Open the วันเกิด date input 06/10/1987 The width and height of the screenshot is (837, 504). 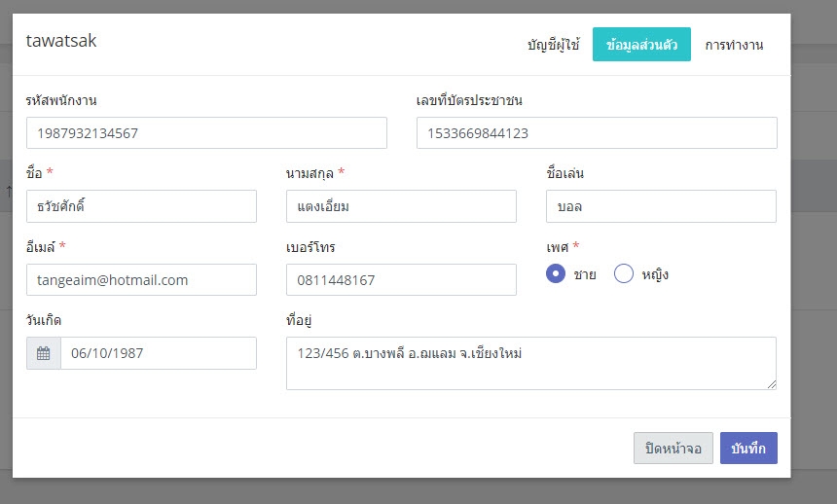pyautogui.click(x=159, y=353)
